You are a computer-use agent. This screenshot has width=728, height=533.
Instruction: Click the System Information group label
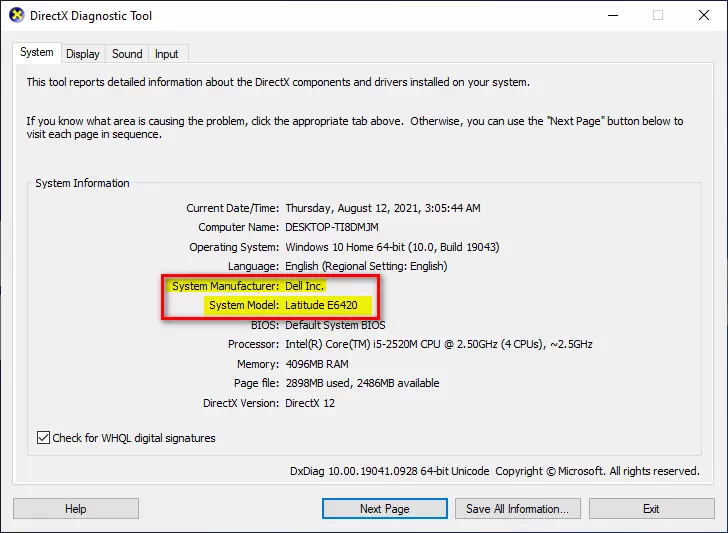point(82,183)
